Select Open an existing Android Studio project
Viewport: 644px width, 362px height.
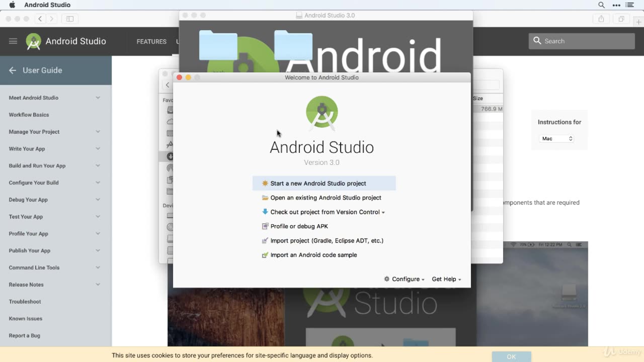324,198
